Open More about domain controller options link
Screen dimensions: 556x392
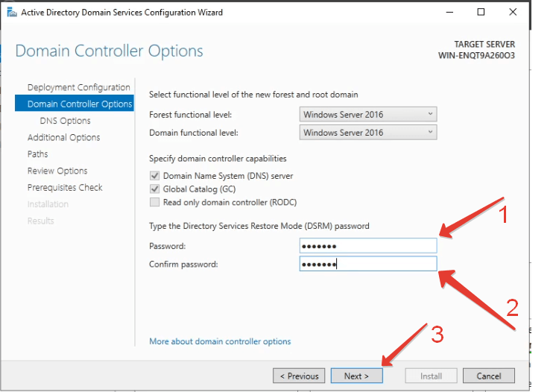(x=220, y=341)
